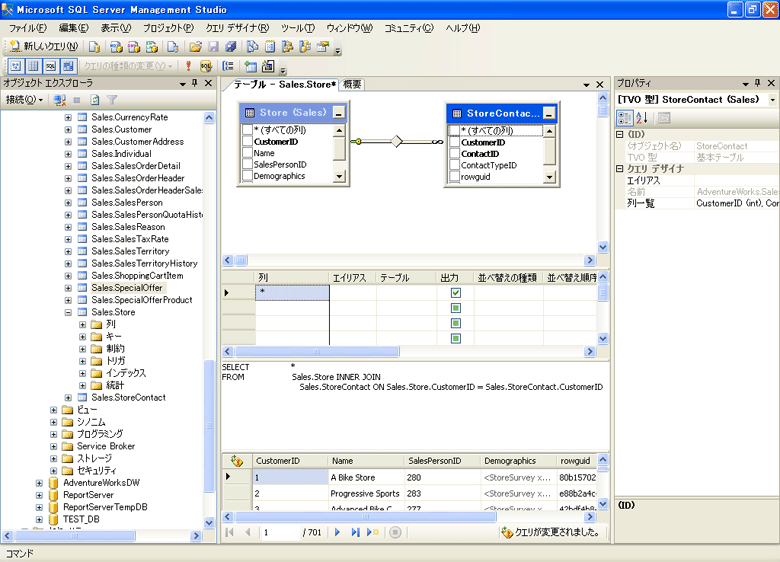
Task: Toggle the Criteria pane button
Action: (33, 66)
